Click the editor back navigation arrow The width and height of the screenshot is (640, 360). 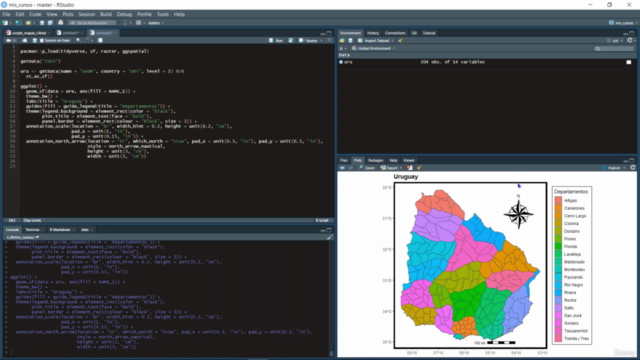[8, 40]
